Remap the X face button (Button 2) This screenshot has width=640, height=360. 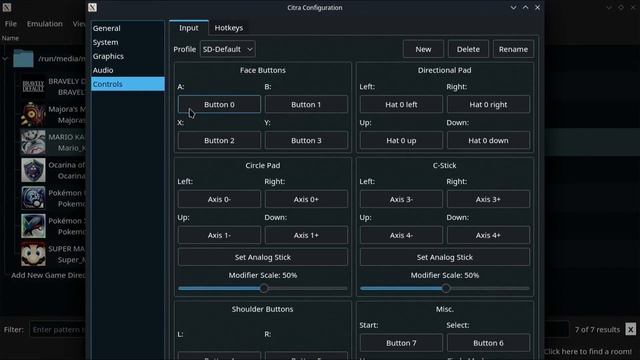pyautogui.click(x=219, y=140)
